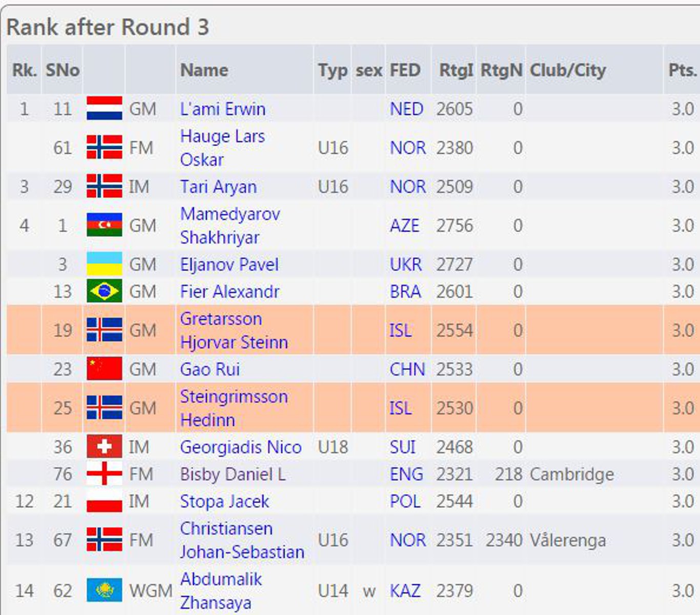Click the Pts. column header
This screenshot has width=700, height=615.
[683, 70]
